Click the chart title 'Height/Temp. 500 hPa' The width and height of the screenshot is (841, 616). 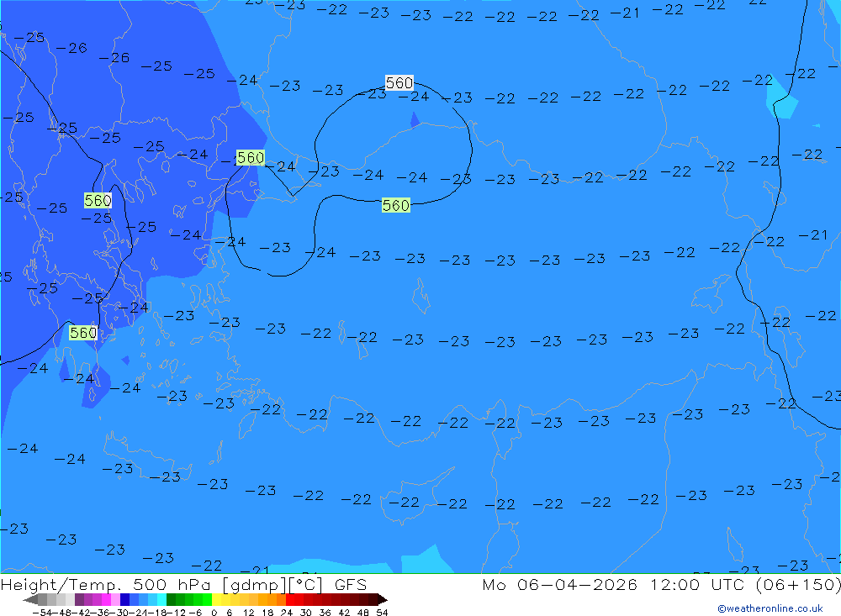[x=108, y=584]
